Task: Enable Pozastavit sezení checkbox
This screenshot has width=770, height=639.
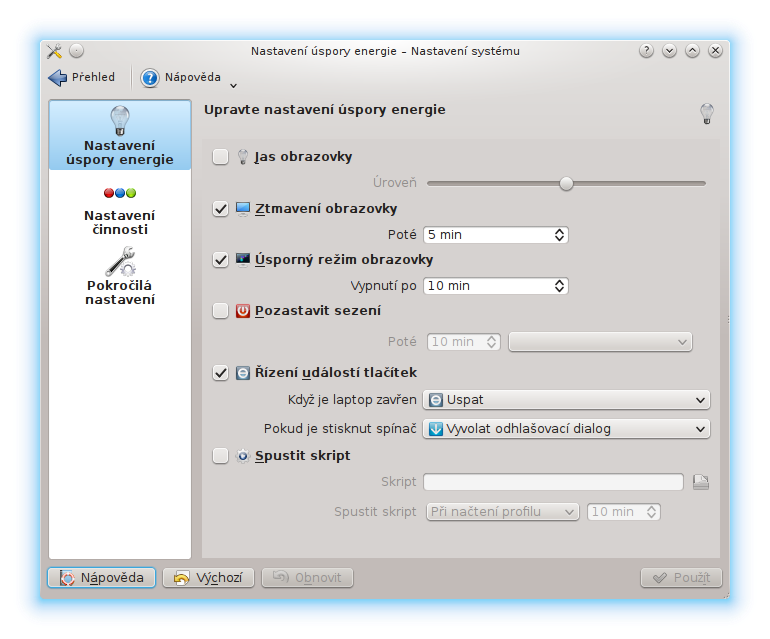Action: click(220, 311)
